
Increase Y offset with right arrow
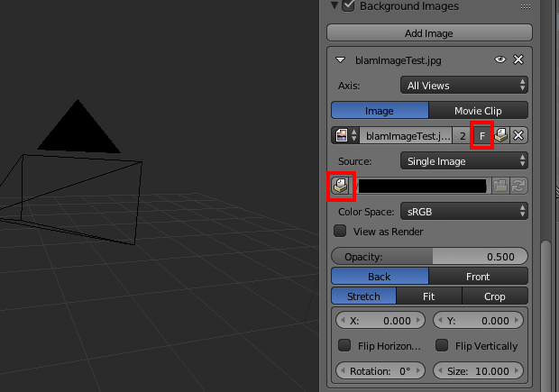[x=517, y=321]
